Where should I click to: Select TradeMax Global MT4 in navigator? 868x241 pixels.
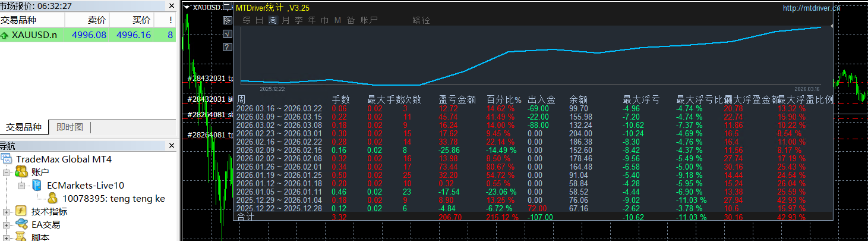pyautogui.click(x=64, y=159)
